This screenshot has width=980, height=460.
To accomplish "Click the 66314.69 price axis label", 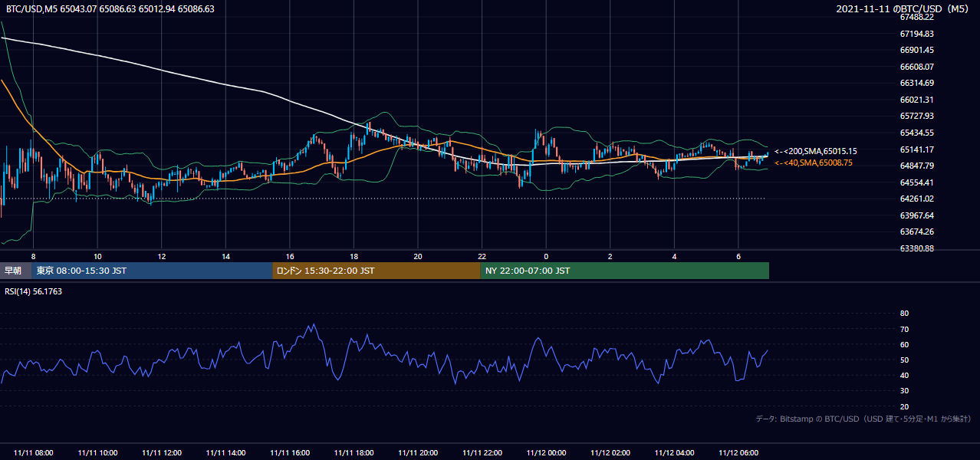I will [916, 83].
